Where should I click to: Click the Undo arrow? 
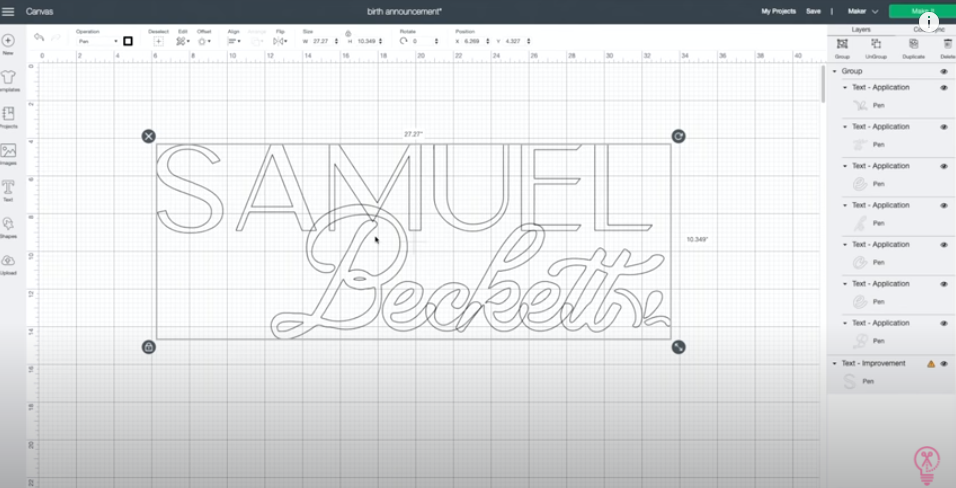pyautogui.click(x=39, y=37)
